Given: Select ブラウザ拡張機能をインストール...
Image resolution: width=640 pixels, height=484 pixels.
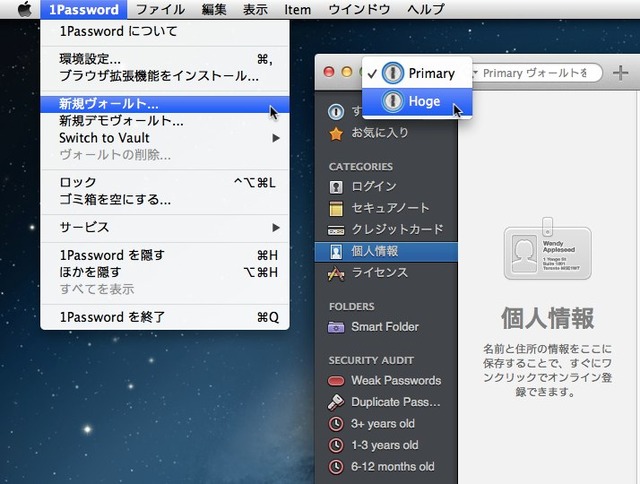Looking at the screenshot, I should (165, 76).
